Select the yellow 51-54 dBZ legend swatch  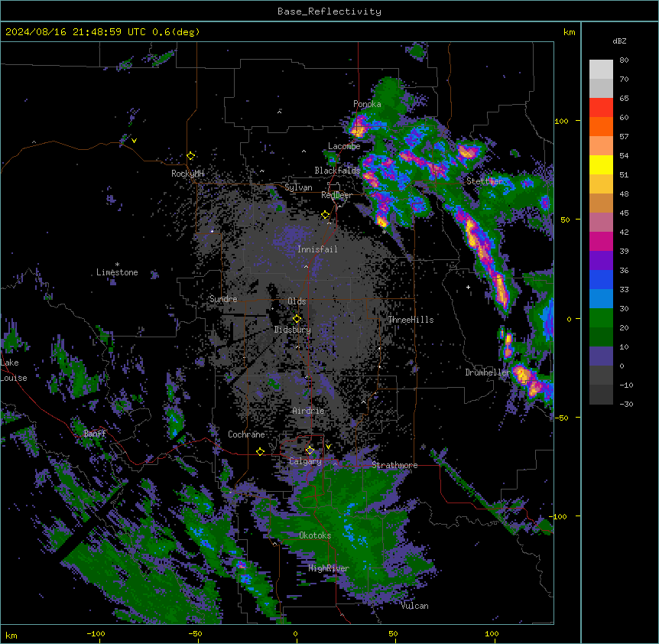tap(601, 164)
